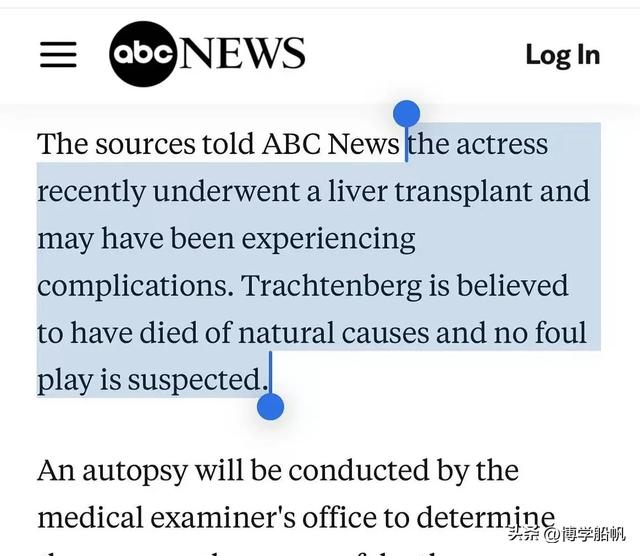This screenshot has height=556, width=640.
Task: Tap the NEWS wordmark in header
Action: point(242,53)
